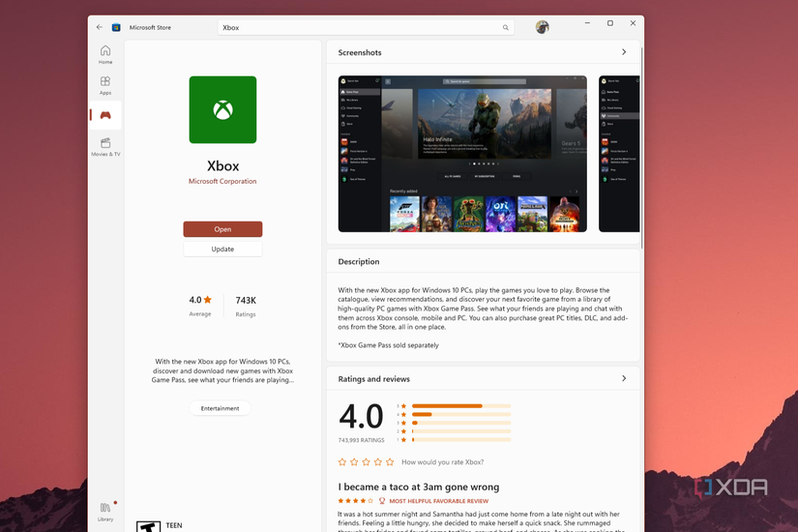The image size is (798, 532).
Task: Click '*Xbox Game Pass sold separately' note
Action: (x=388, y=345)
